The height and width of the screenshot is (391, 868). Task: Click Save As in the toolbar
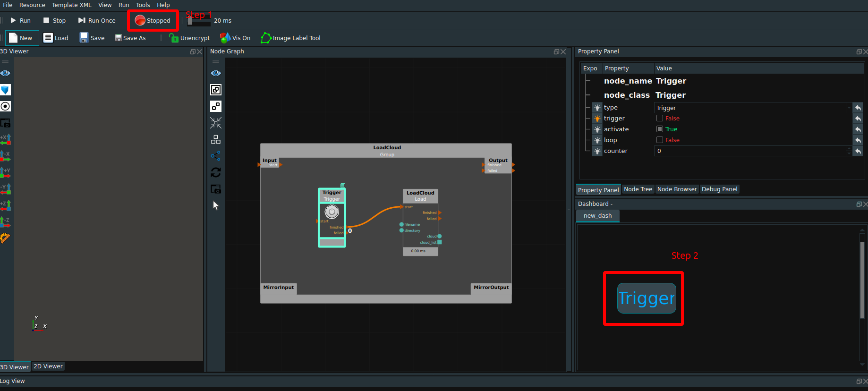pyautogui.click(x=130, y=38)
